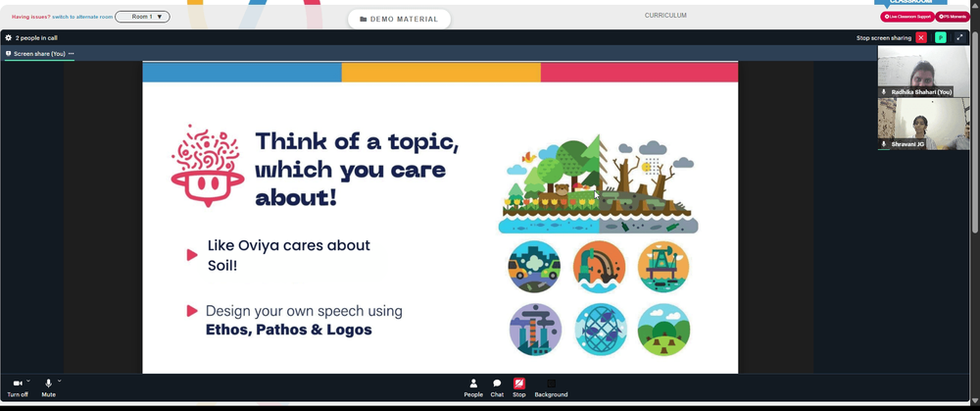Click the switch to alternate room link
This screenshot has height=411, width=980.
pyautogui.click(x=82, y=17)
